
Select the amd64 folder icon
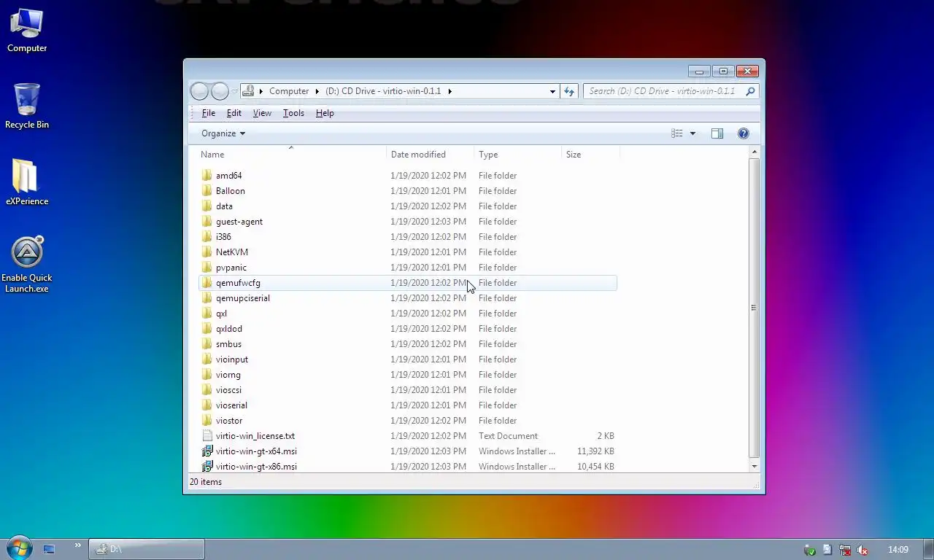[x=207, y=176]
